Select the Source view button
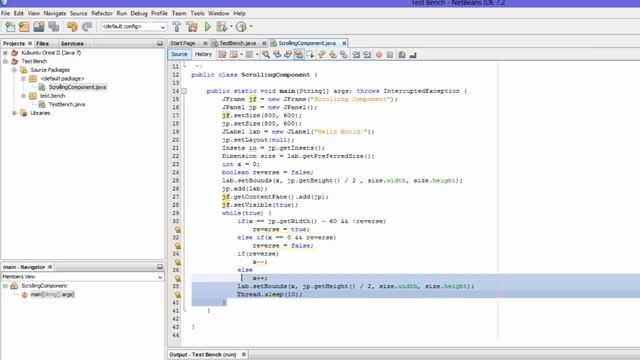Screen dimensions: 640x360 click(179, 54)
